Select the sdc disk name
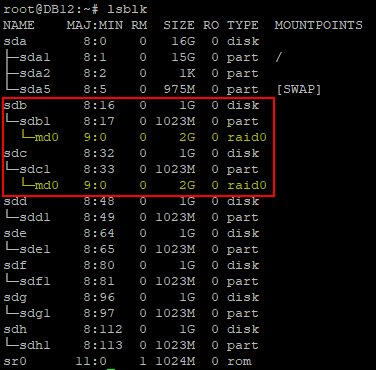Screen dimensions: 376x370 click(x=15, y=153)
